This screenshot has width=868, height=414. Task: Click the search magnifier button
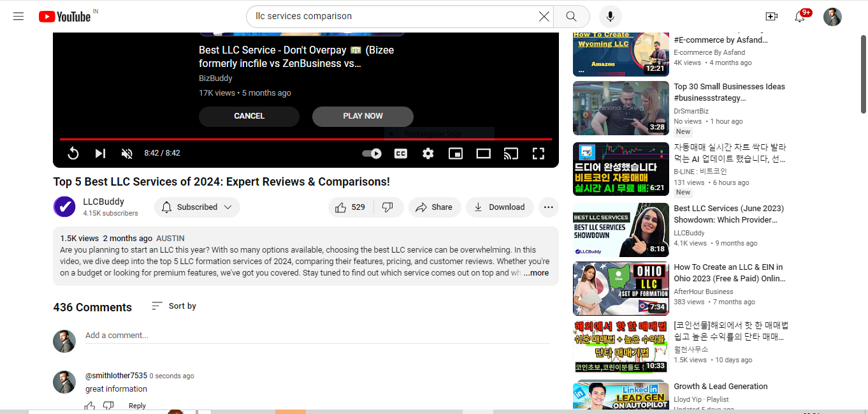pos(571,17)
